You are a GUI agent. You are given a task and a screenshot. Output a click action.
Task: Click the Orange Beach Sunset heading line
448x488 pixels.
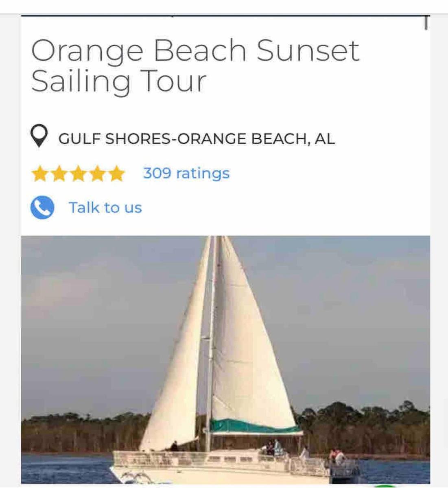(x=195, y=51)
